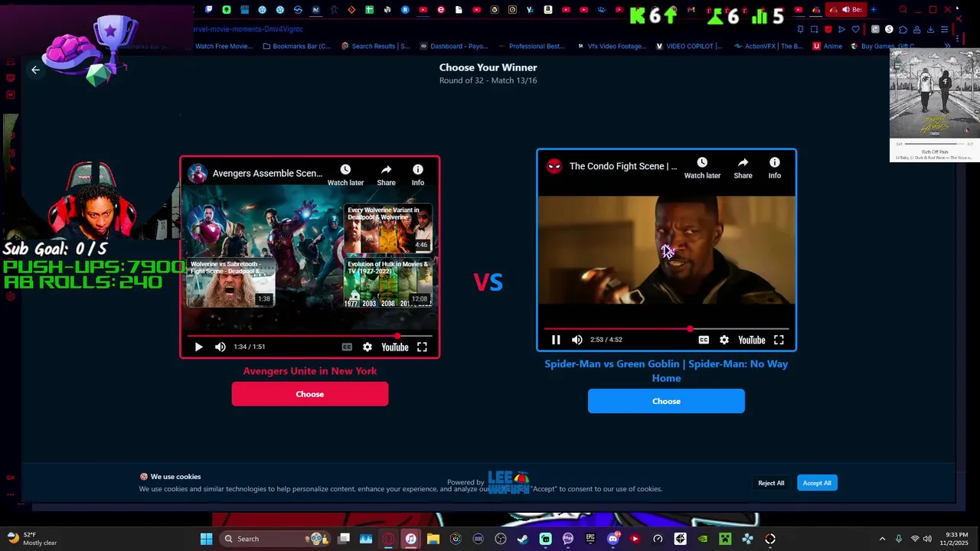Mute the Avengers Assemble video volume
The height and width of the screenshot is (551, 980).
pos(220,347)
